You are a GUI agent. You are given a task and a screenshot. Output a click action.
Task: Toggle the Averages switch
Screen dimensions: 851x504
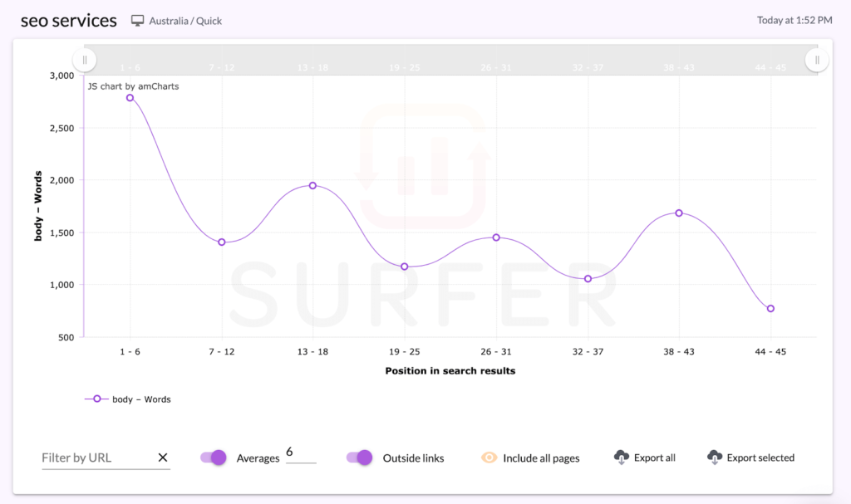coord(214,458)
